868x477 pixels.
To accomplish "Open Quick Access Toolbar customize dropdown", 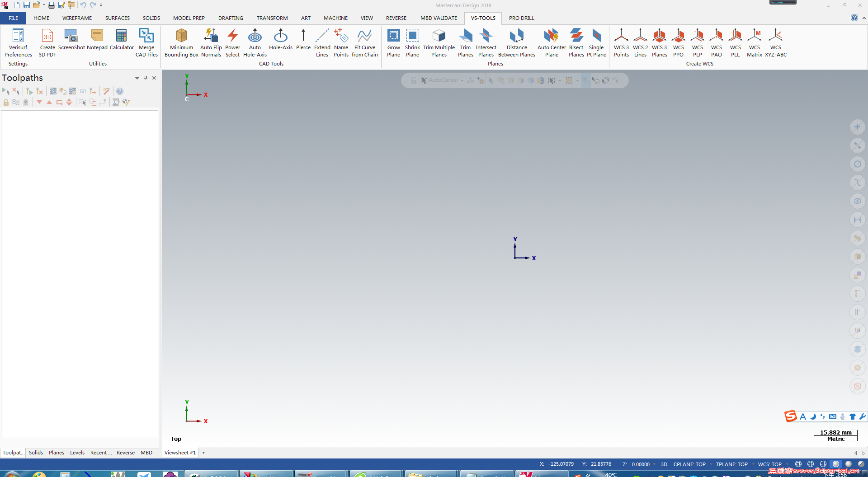I will 101,5.
